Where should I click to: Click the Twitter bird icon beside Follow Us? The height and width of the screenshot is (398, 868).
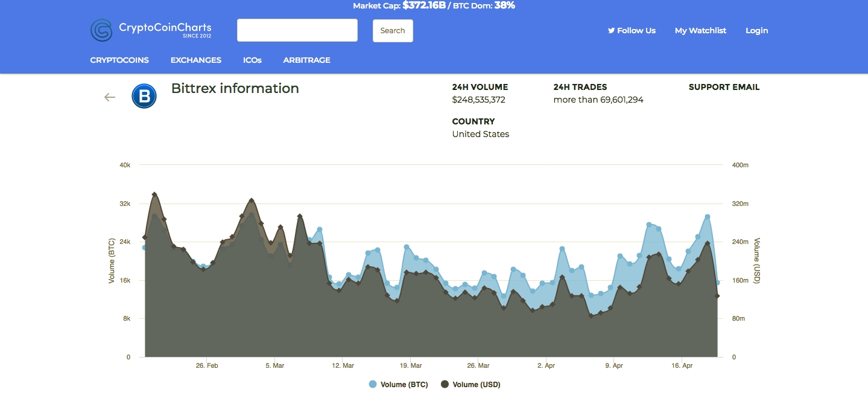[x=611, y=30]
